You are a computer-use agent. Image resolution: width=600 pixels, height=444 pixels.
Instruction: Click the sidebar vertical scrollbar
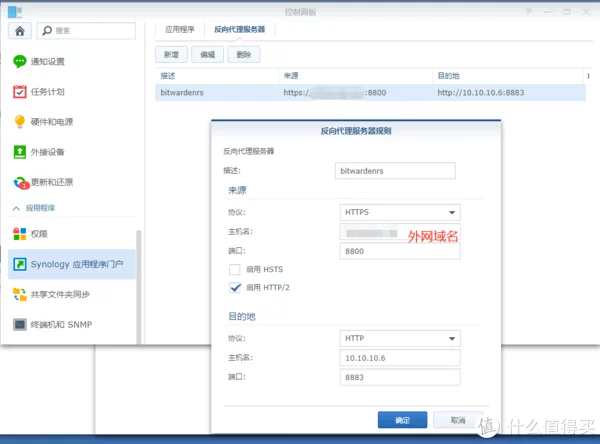[139, 287]
